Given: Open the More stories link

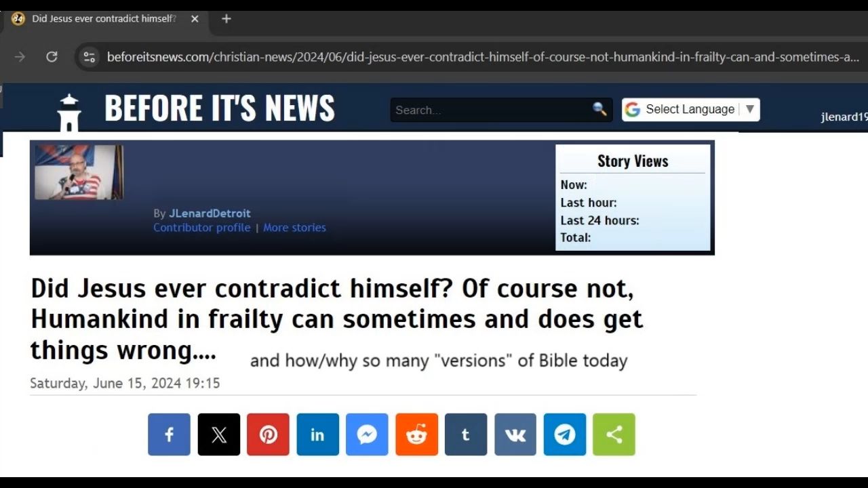Looking at the screenshot, I should 294,228.
